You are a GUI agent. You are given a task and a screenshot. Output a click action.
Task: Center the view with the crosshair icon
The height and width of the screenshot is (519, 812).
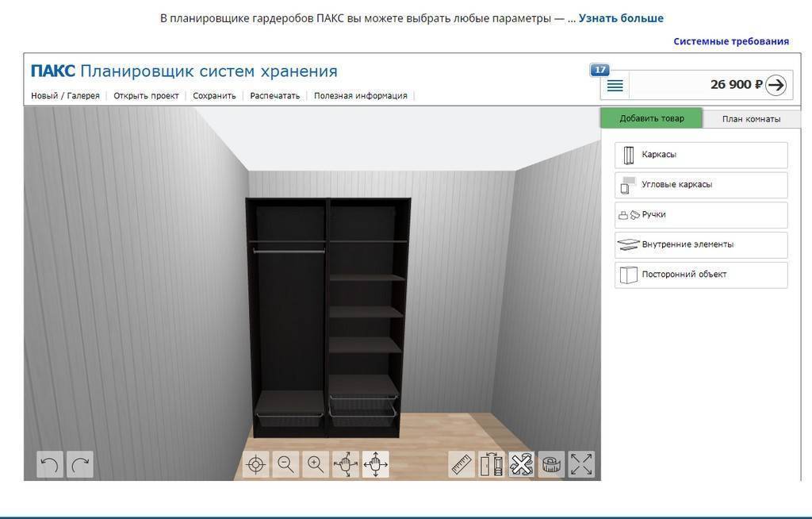255,464
